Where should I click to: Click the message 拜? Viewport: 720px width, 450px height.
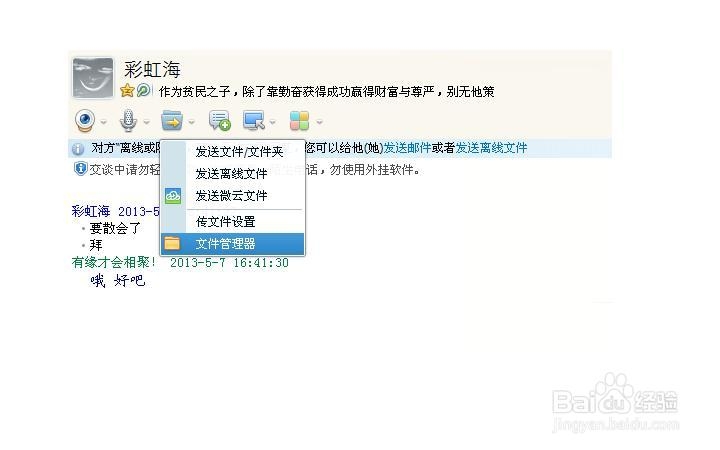tap(96, 245)
